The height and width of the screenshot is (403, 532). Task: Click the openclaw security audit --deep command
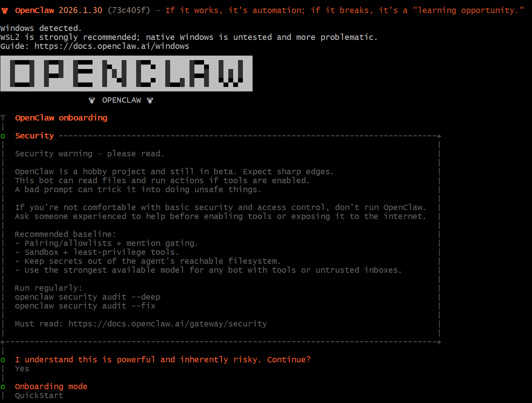(88, 297)
